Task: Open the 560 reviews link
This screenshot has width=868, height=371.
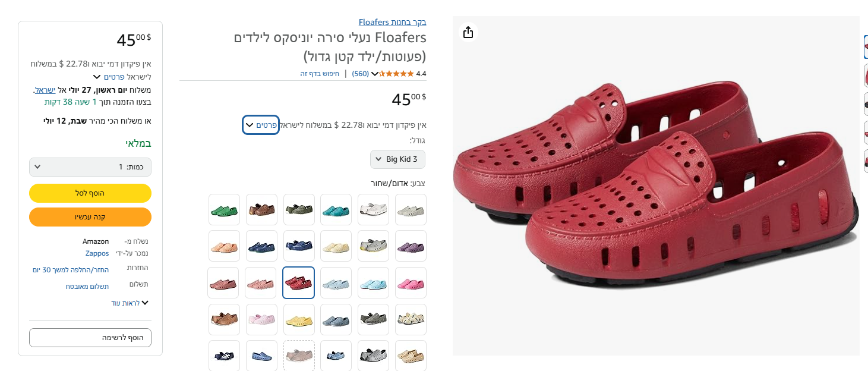Action: [360, 74]
